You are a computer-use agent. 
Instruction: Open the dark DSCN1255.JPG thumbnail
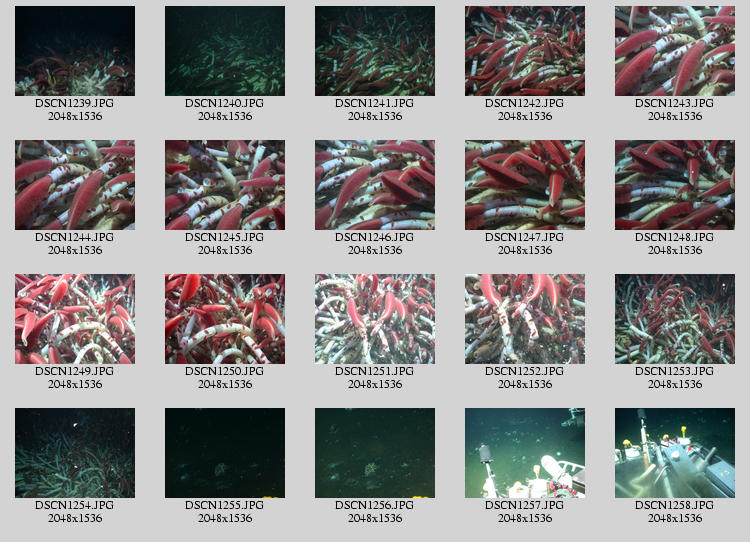click(225, 453)
